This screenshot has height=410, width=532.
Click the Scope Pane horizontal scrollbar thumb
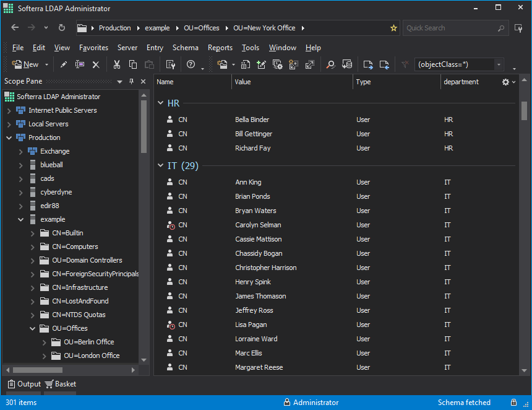(38, 370)
